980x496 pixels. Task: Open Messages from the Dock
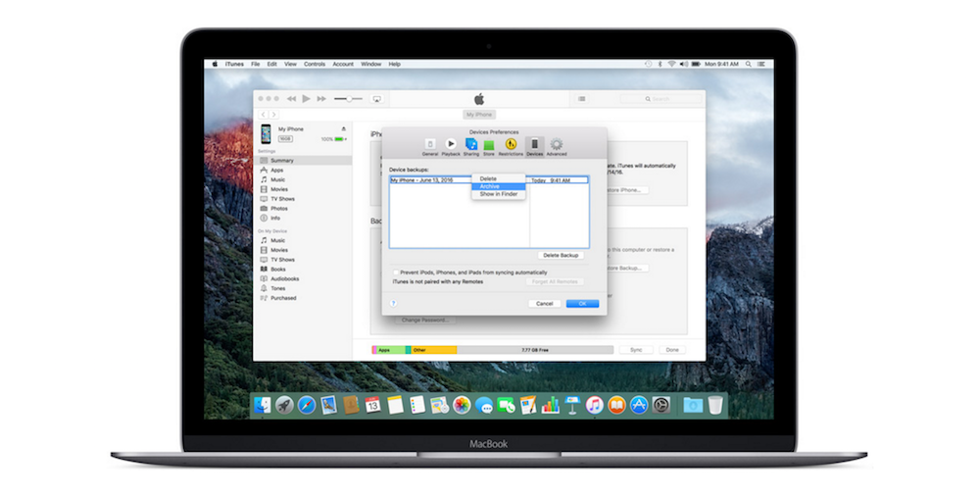tap(484, 405)
